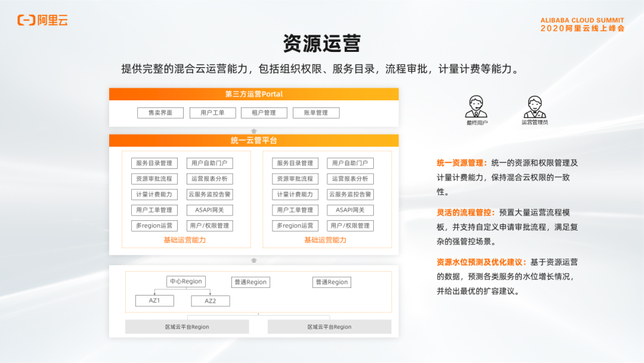Select the 租户管理 box
644x363 pixels.
[x=264, y=113]
